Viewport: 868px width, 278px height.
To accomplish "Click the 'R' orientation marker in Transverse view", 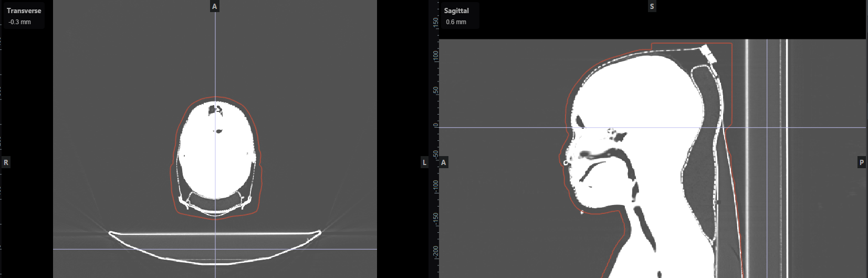I will (6, 162).
